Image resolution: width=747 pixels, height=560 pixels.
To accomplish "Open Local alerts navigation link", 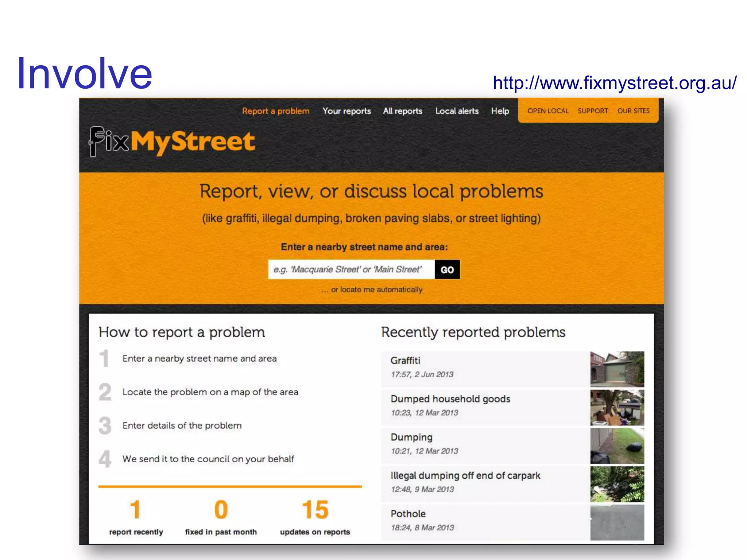I will [x=457, y=111].
